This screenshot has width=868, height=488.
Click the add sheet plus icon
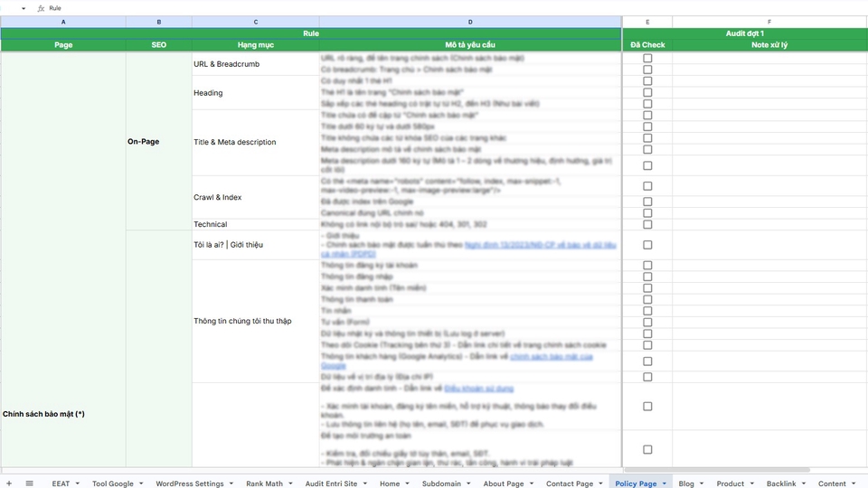[x=9, y=483]
